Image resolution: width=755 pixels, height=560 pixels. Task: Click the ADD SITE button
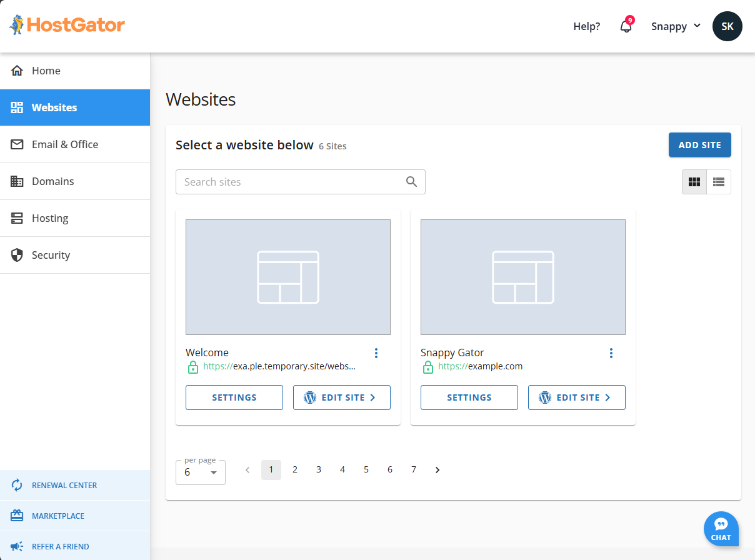pos(699,144)
